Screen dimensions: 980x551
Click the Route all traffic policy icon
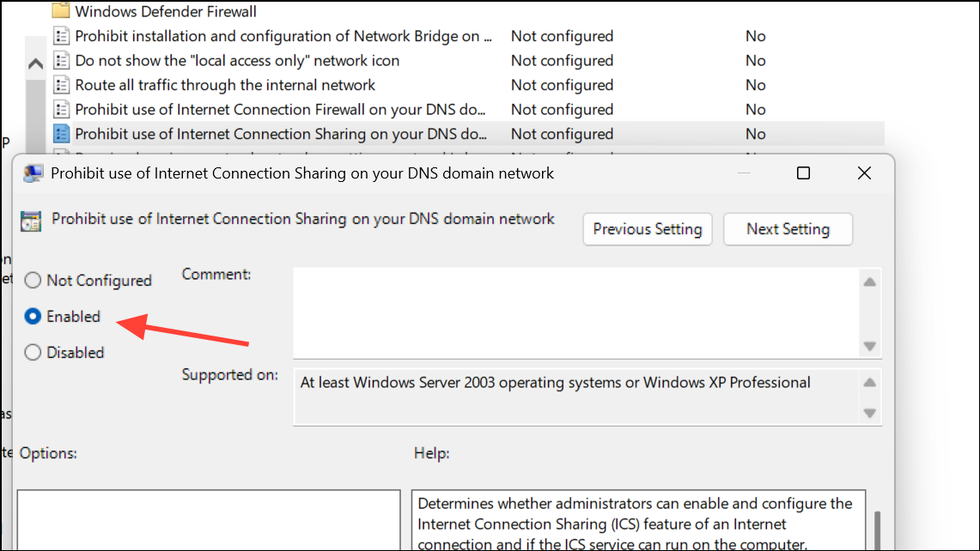61,85
